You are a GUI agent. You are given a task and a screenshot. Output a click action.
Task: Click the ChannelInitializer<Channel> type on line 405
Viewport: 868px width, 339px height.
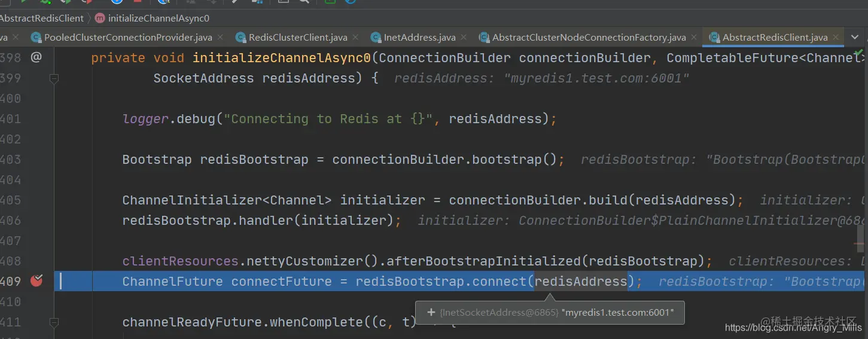(x=227, y=200)
